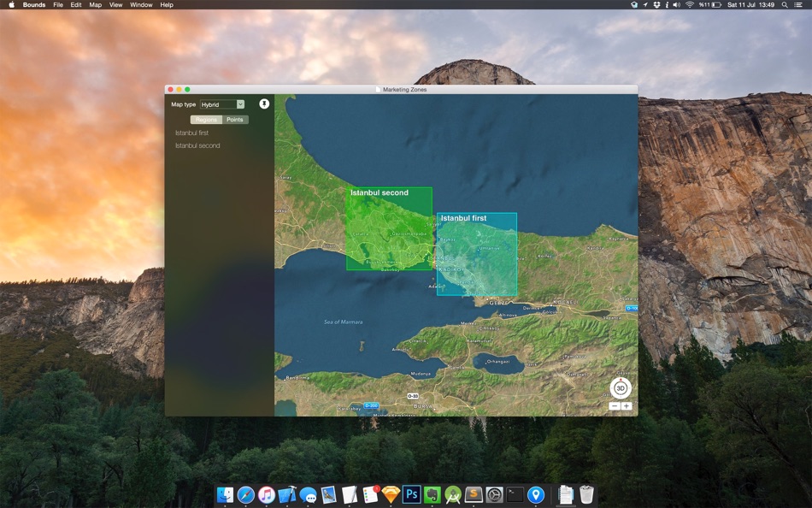812x508 pixels.
Task: Click the Orhangazi label on the map
Action: pos(498,361)
